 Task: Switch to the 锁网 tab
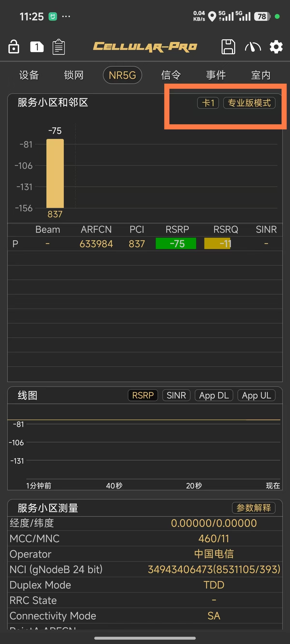tap(74, 75)
